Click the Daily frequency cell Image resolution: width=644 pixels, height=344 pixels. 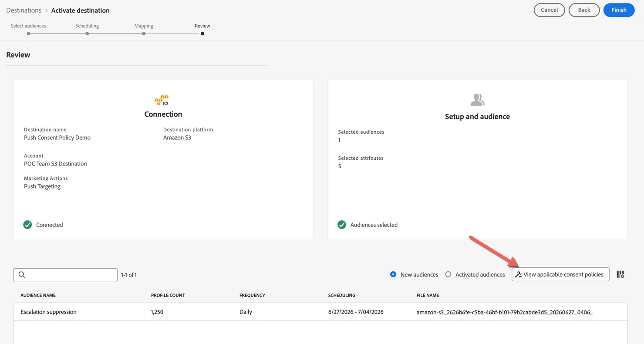[x=246, y=312]
